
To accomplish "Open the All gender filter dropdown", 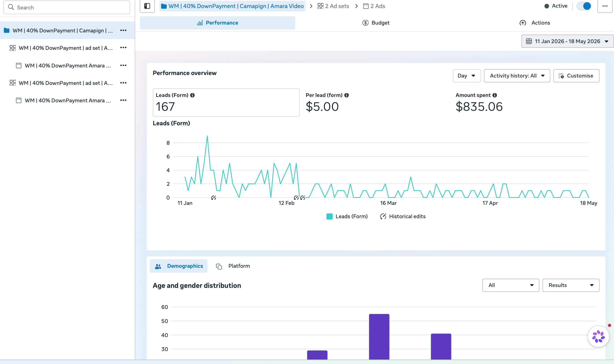I will point(511,285).
